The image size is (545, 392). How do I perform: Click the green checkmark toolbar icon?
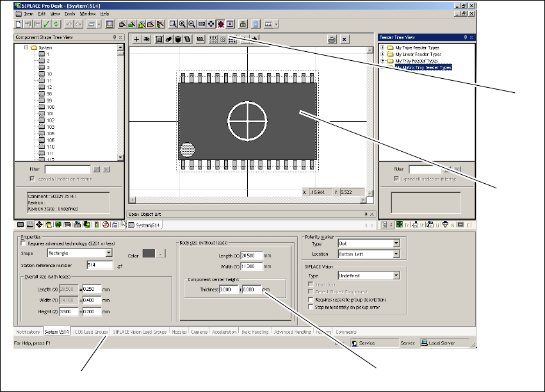pyautogui.click(x=47, y=24)
